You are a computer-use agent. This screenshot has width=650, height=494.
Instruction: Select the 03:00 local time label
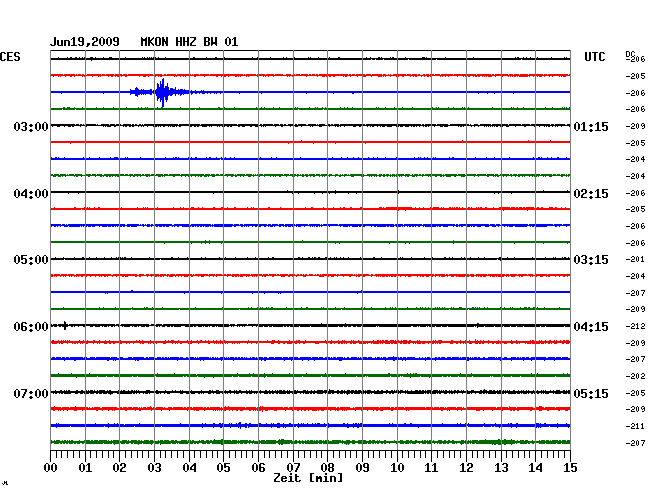click(31, 126)
